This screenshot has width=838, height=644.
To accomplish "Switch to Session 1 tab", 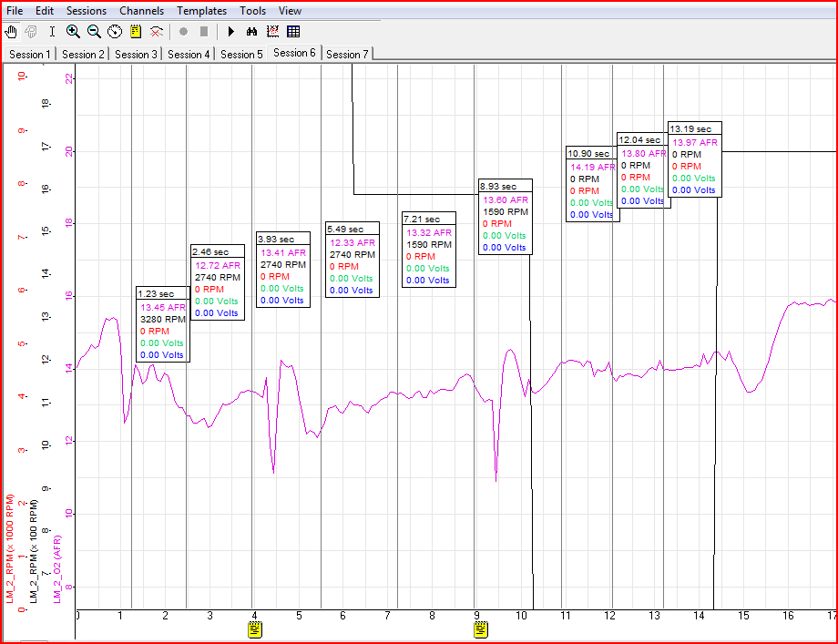I will (29, 55).
